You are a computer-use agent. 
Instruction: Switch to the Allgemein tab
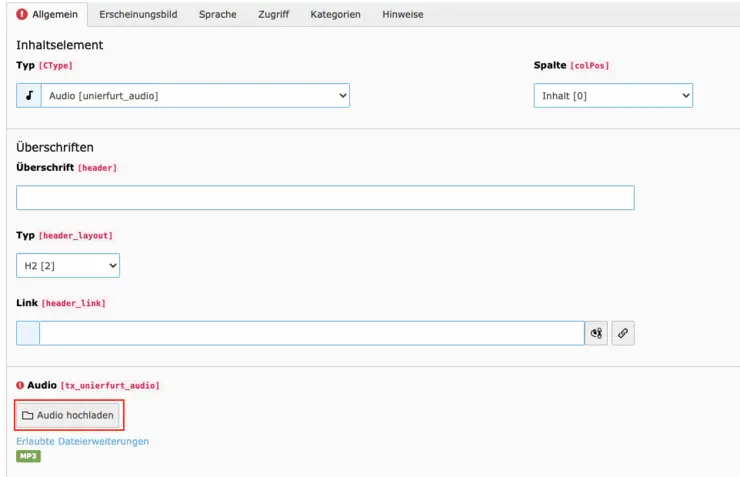pos(48,14)
